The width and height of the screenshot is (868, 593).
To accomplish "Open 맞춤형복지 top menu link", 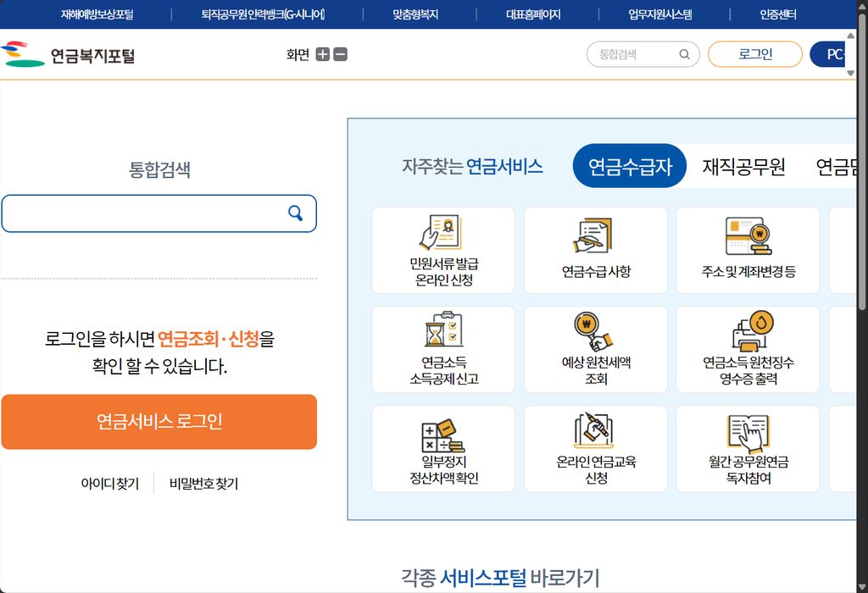I will 415,14.
